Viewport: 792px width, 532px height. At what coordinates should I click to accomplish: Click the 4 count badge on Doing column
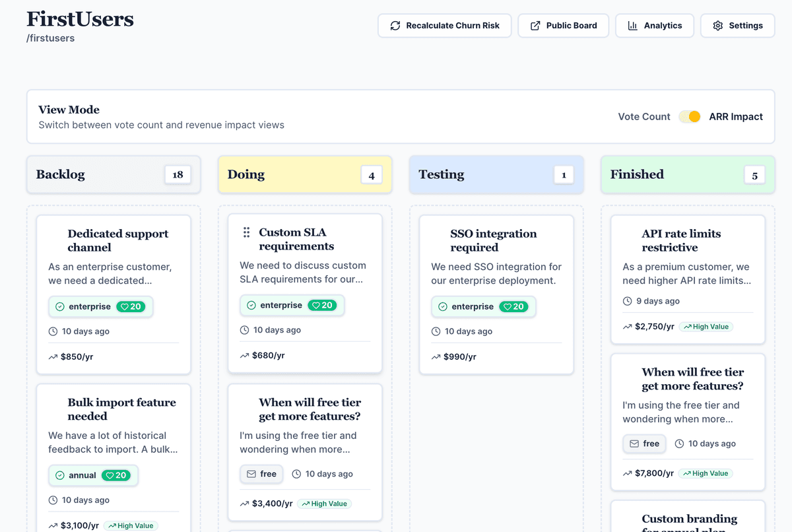pyautogui.click(x=371, y=174)
